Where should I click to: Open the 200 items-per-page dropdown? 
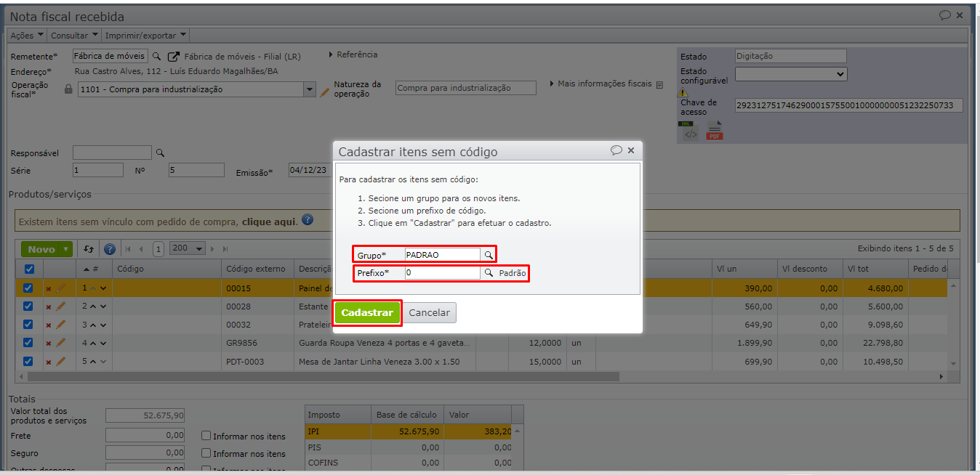pyautogui.click(x=188, y=248)
